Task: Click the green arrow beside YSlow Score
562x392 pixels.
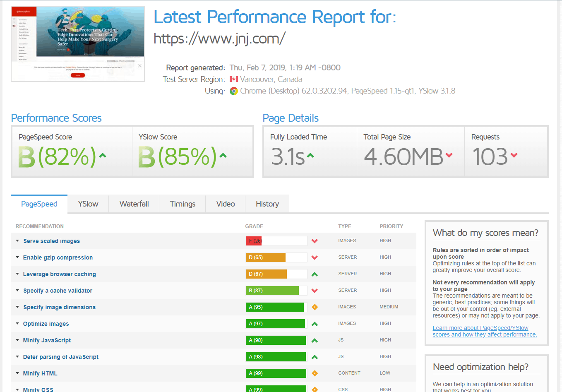Action: pyautogui.click(x=223, y=156)
